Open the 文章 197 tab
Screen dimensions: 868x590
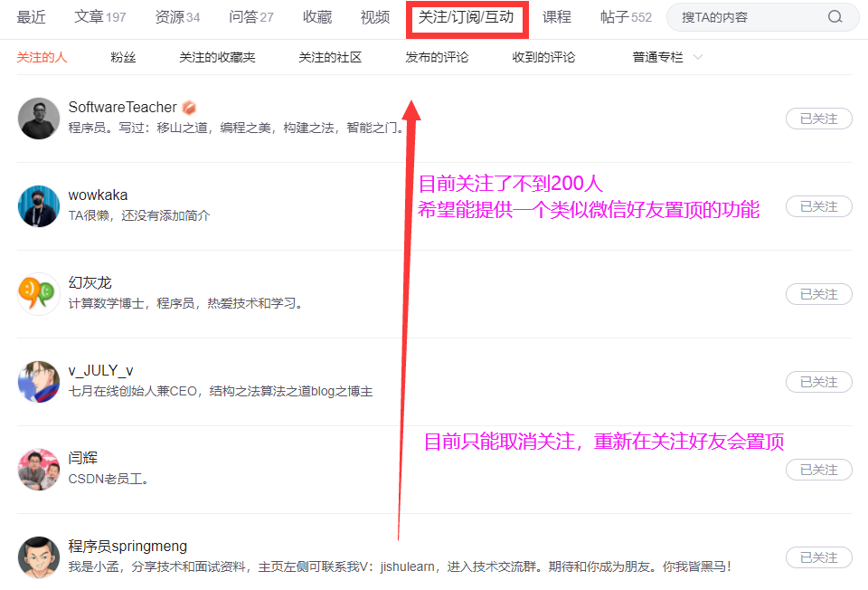click(x=100, y=17)
